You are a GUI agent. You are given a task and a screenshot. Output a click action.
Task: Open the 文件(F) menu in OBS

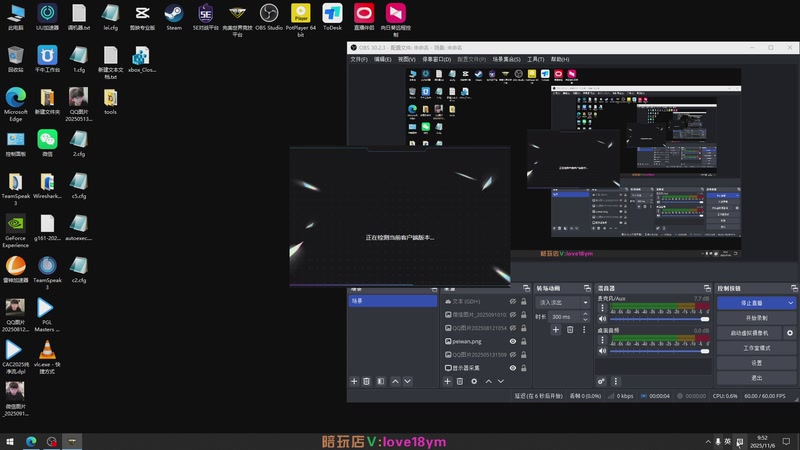tap(359, 59)
